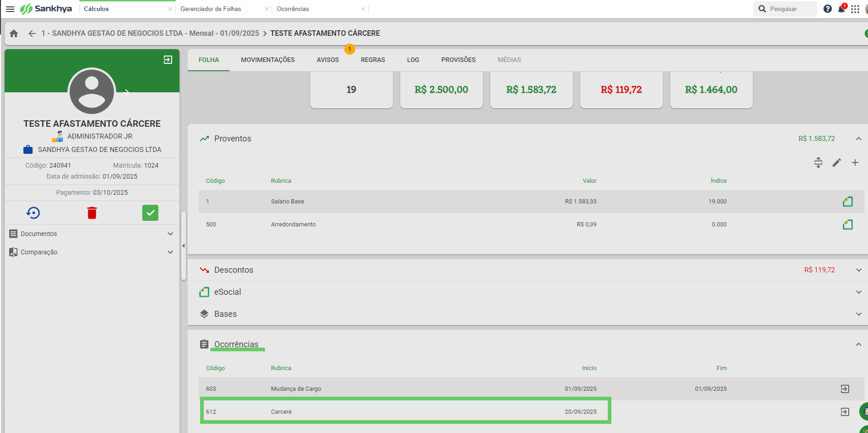Add a provento with the plus icon
The width and height of the screenshot is (868, 433).
855,163
